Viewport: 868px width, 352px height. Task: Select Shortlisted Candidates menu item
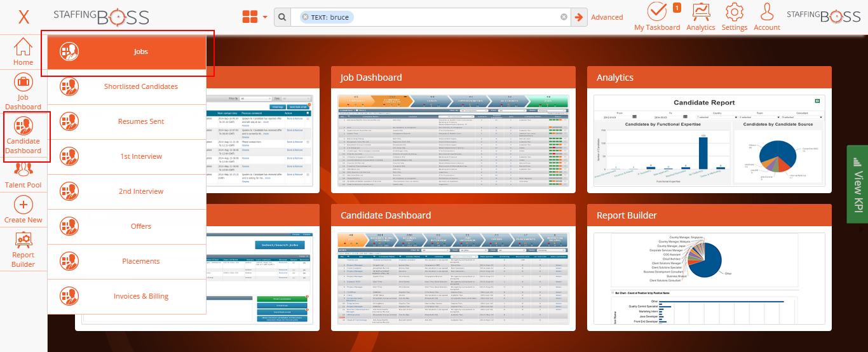(127, 86)
